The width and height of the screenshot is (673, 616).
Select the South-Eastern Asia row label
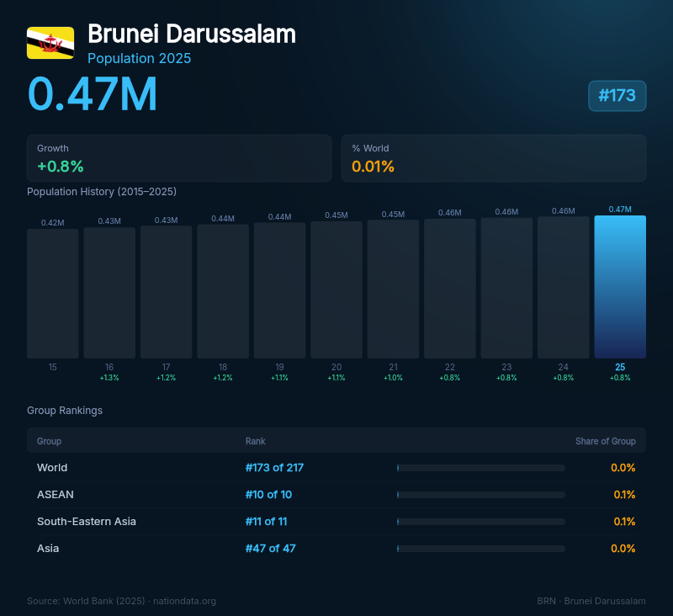tap(87, 522)
